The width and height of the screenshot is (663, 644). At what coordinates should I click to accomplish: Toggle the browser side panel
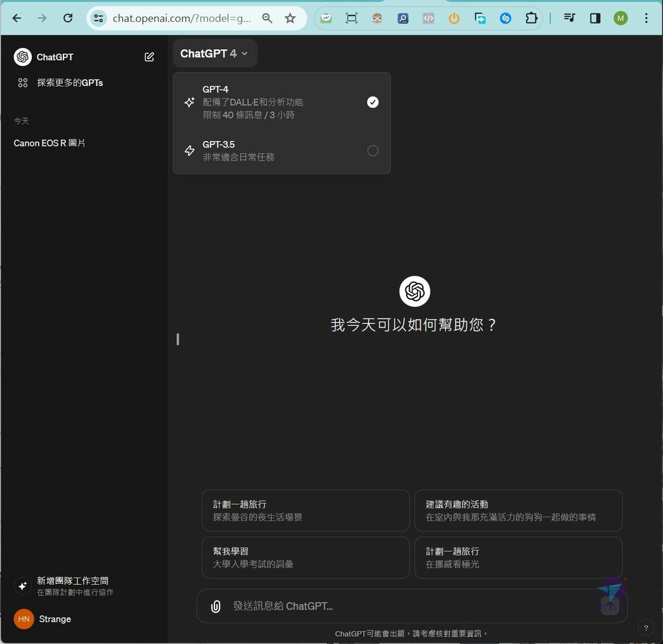pos(596,18)
